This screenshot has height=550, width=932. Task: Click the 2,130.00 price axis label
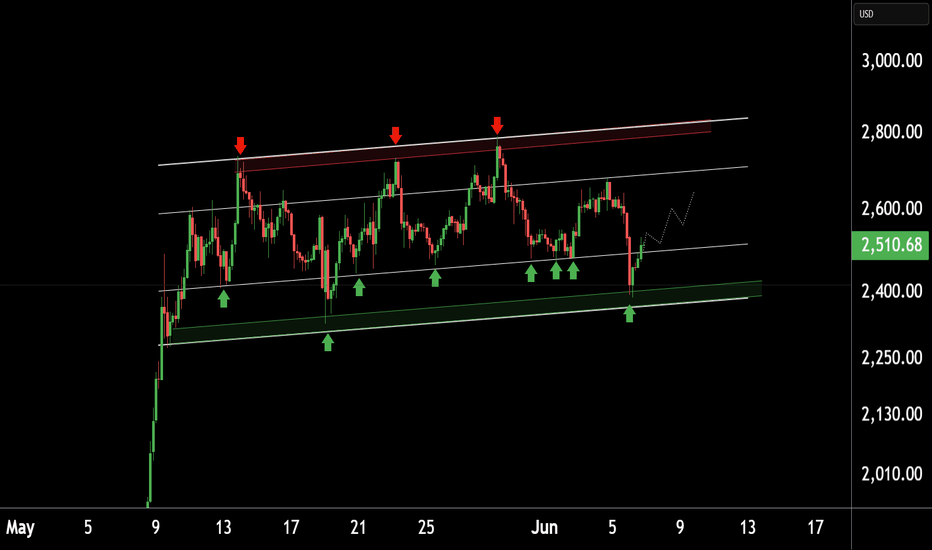point(892,414)
